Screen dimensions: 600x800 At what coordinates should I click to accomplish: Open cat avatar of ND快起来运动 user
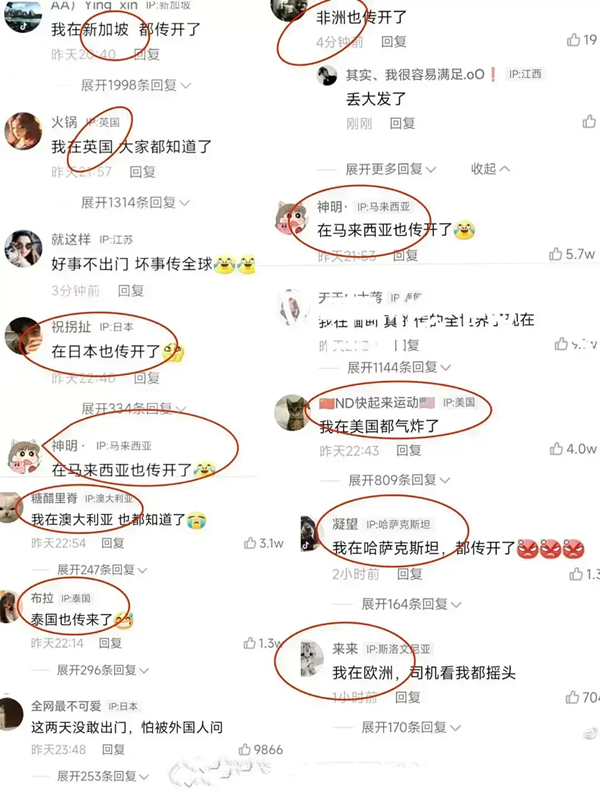pyautogui.click(x=292, y=412)
